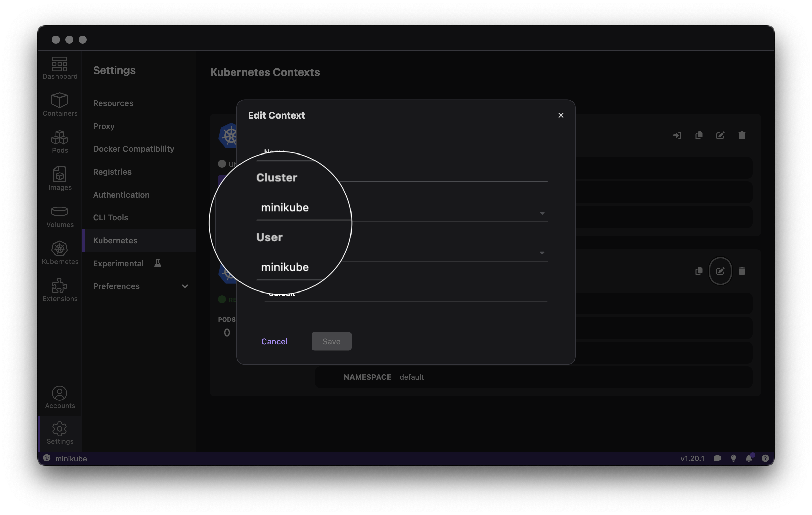
Task: Open the Pods view
Action: coord(59,142)
